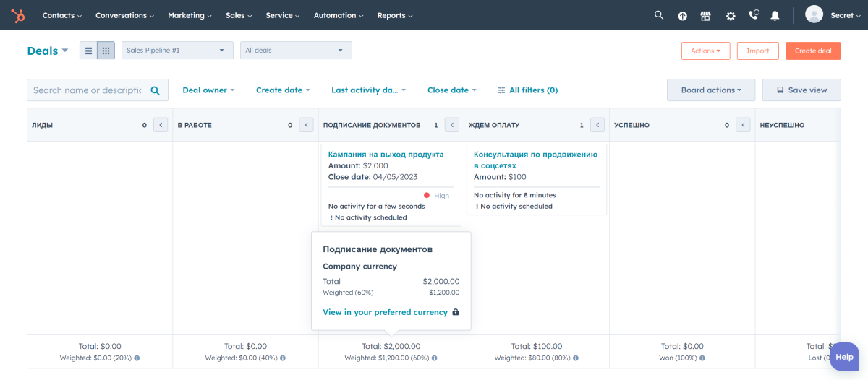868x380 pixels.
Task: Click the Save view button
Action: pos(801,90)
